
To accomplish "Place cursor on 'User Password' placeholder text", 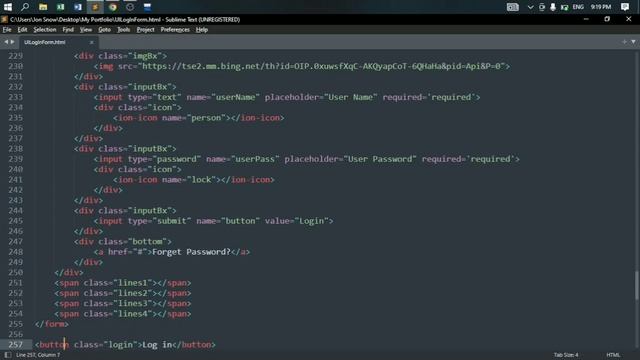I will [x=380, y=159].
